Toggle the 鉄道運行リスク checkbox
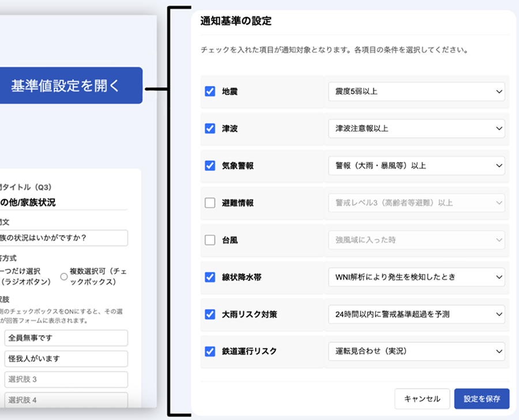This screenshot has width=519, height=420. point(210,351)
